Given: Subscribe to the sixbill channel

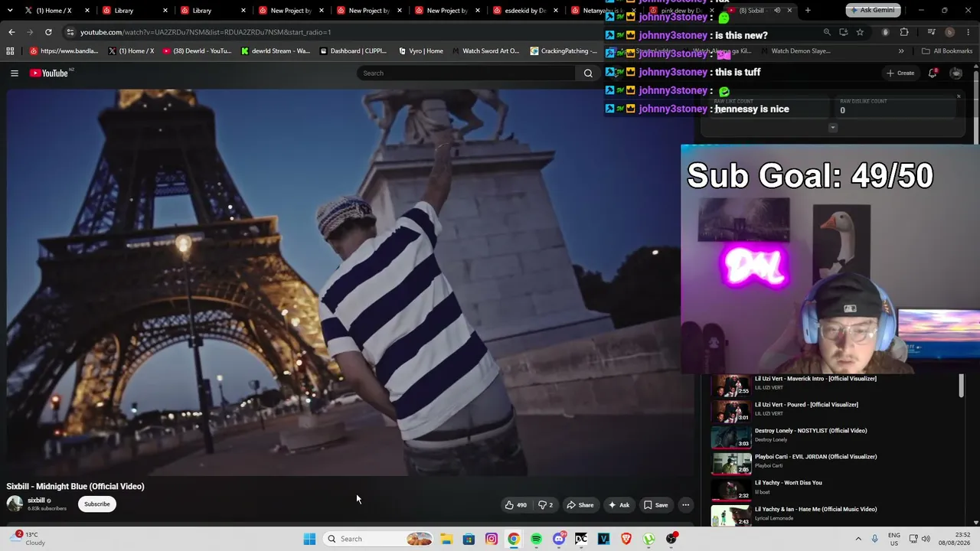Looking at the screenshot, I should pyautogui.click(x=97, y=504).
